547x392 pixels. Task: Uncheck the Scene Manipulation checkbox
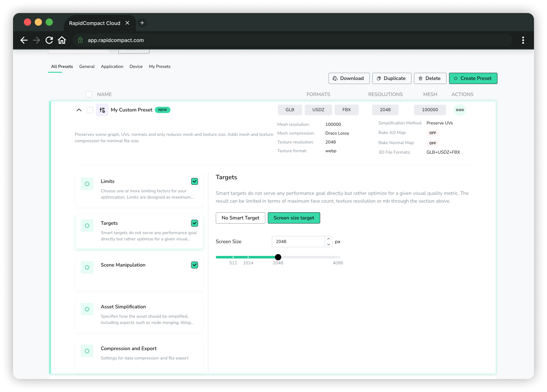click(194, 265)
